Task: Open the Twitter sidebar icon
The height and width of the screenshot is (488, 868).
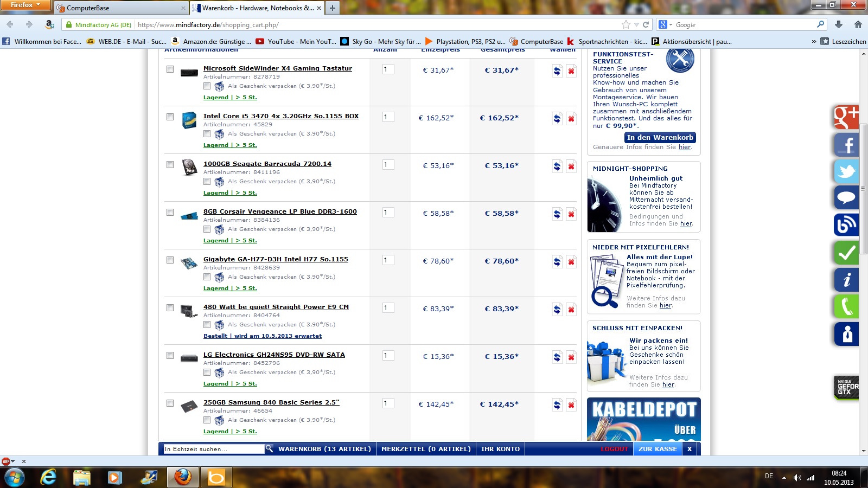Action: point(846,171)
